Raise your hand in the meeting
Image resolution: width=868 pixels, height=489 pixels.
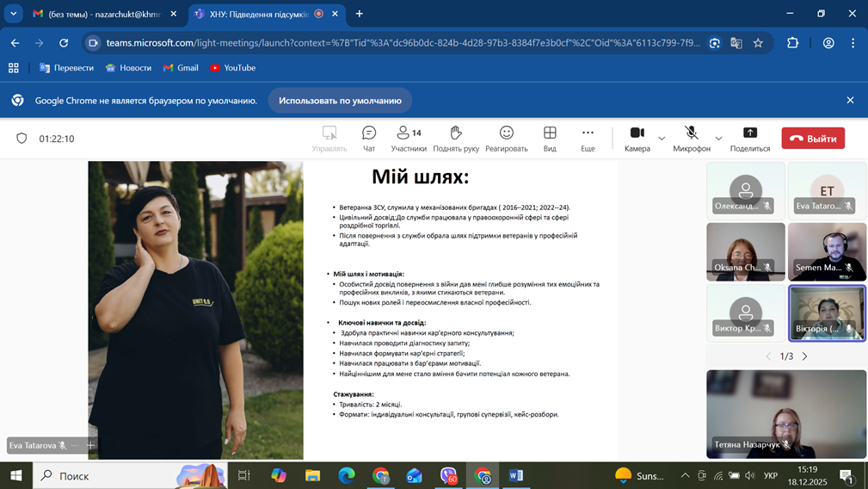[x=456, y=138]
